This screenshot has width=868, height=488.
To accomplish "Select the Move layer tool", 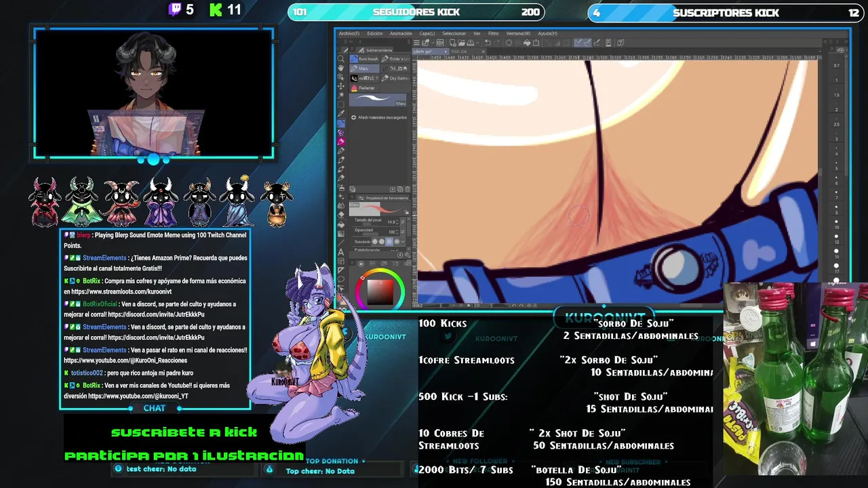I will (x=340, y=86).
